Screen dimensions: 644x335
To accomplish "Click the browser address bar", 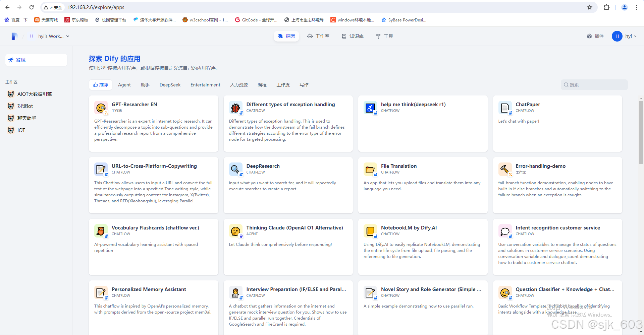I will click(x=319, y=7).
